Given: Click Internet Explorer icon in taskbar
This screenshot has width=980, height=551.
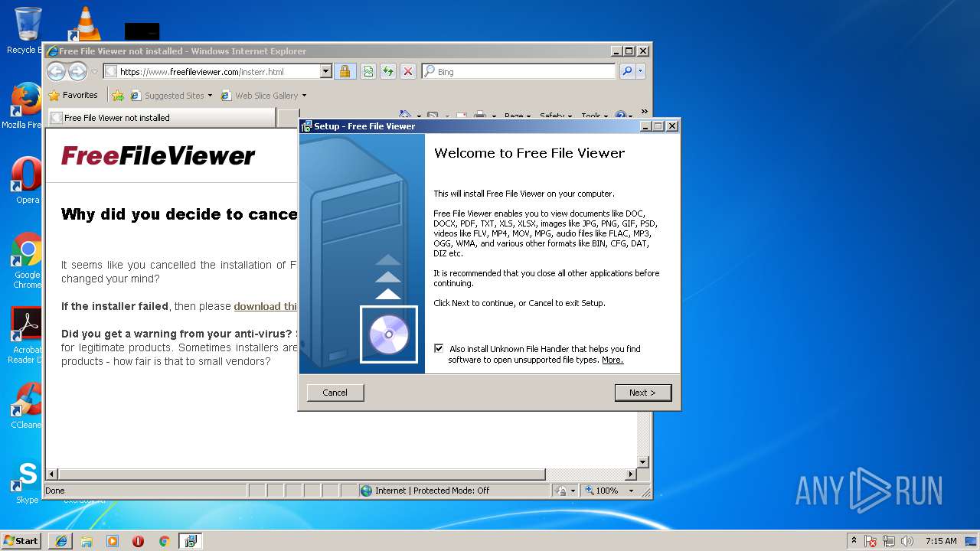Looking at the screenshot, I should coord(61,541).
